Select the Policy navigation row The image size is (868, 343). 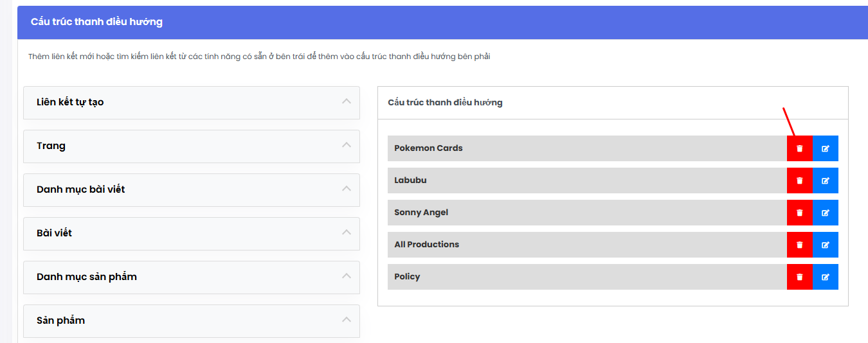587,277
